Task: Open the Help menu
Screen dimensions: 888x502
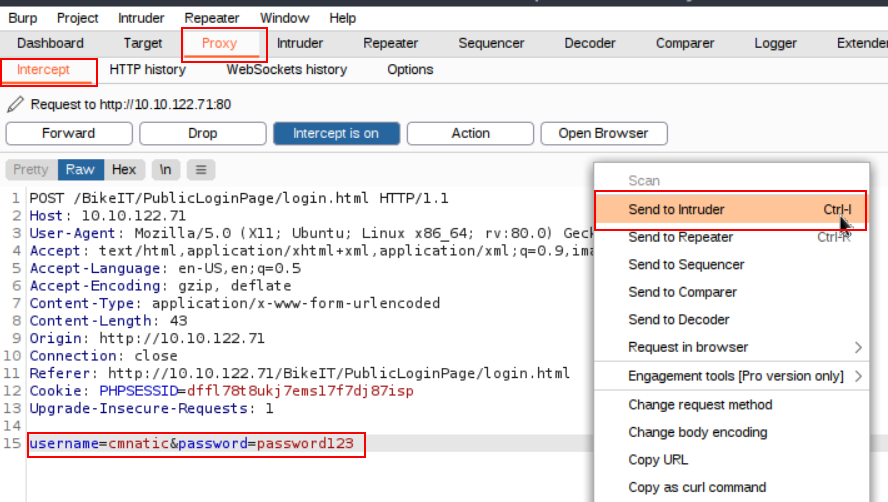Action: [x=343, y=18]
